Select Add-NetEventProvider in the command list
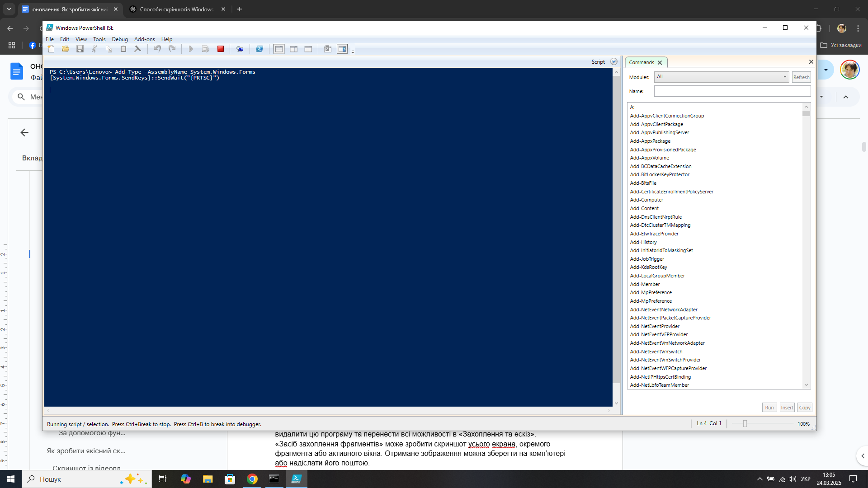Screen dimensions: 868x488 tap(655, 326)
